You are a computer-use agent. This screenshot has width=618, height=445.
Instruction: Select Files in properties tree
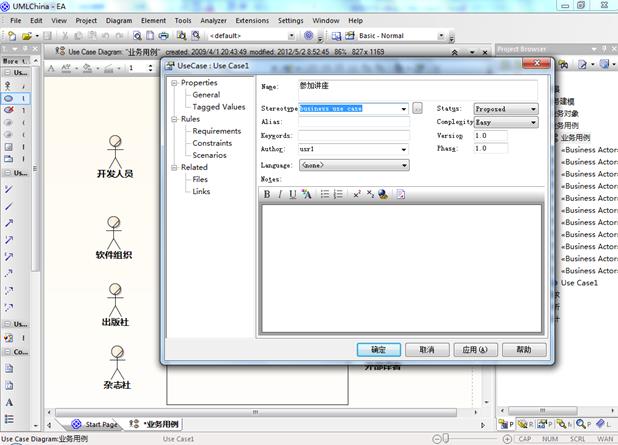coord(200,179)
